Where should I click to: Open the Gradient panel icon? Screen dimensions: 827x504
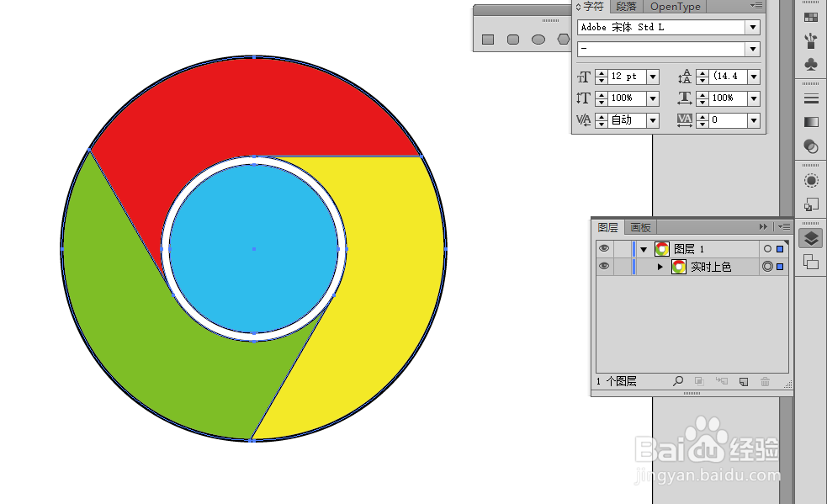coord(811,123)
